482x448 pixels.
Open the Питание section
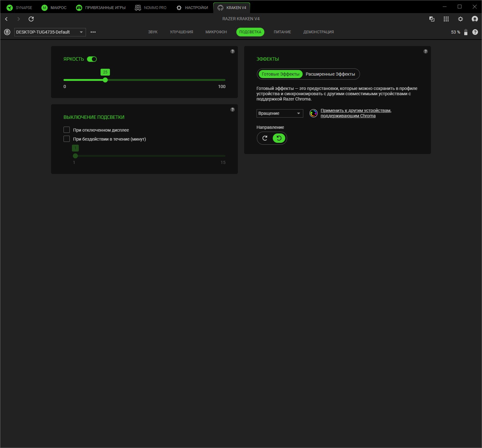click(282, 32)
